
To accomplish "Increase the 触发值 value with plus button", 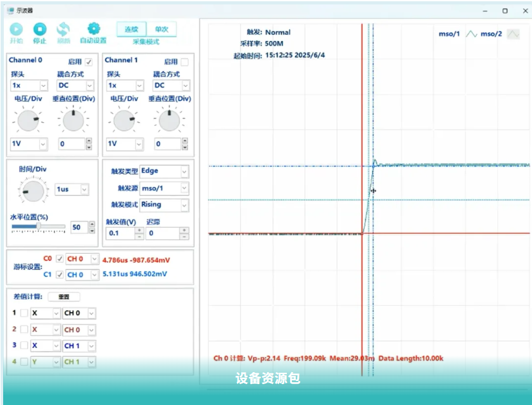I will 139,230.
